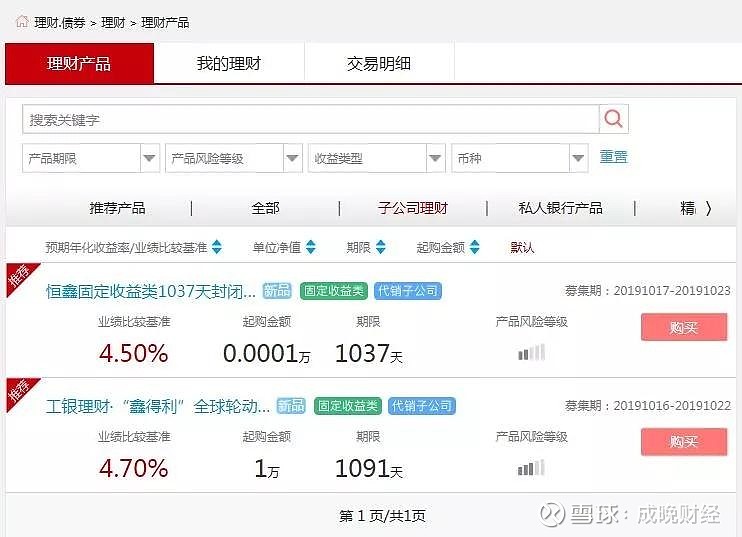The width and height of the screenshot is (742, 537).
Task: Open the 产品期限 dropdown
Action: click(x=91, y=158)
